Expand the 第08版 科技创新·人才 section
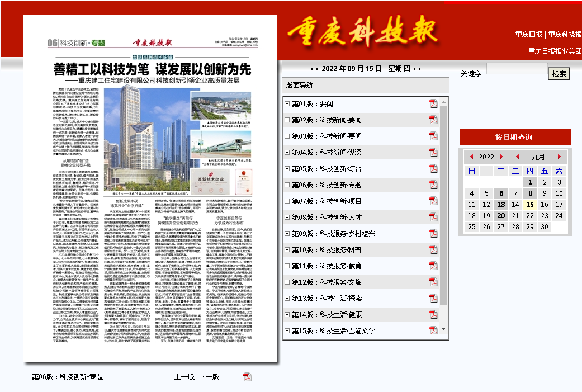 287,217
